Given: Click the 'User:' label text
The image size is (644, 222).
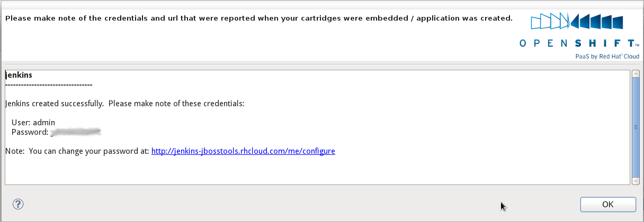Looking at the screenshot, I should coord(21,122).
